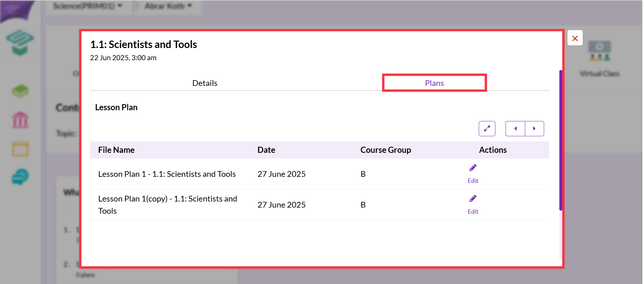Click the Actions column header
This screenshot has height=284, width=644.
(x=493, y=150)
